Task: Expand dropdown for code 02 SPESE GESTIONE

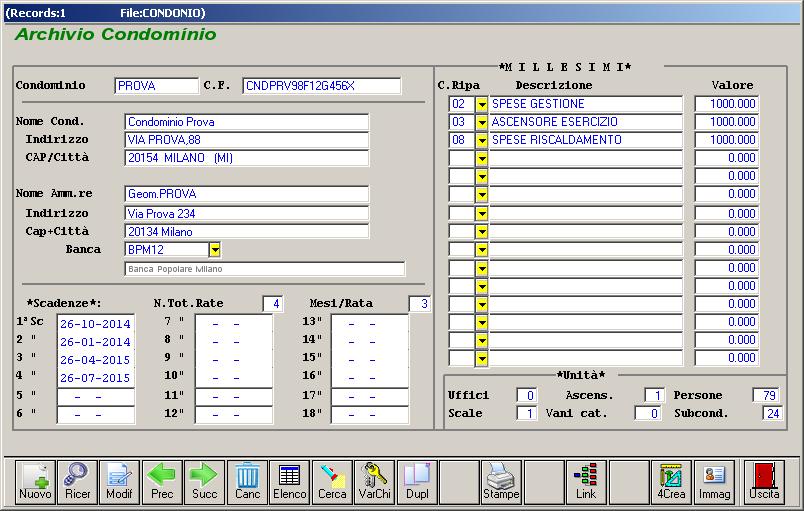Action: click(481, 104)
